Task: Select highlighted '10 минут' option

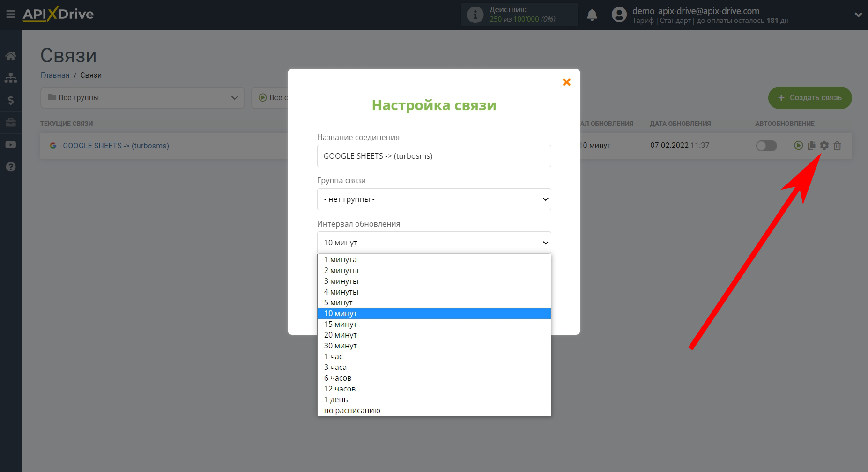Action: click(x=434, y=313)
